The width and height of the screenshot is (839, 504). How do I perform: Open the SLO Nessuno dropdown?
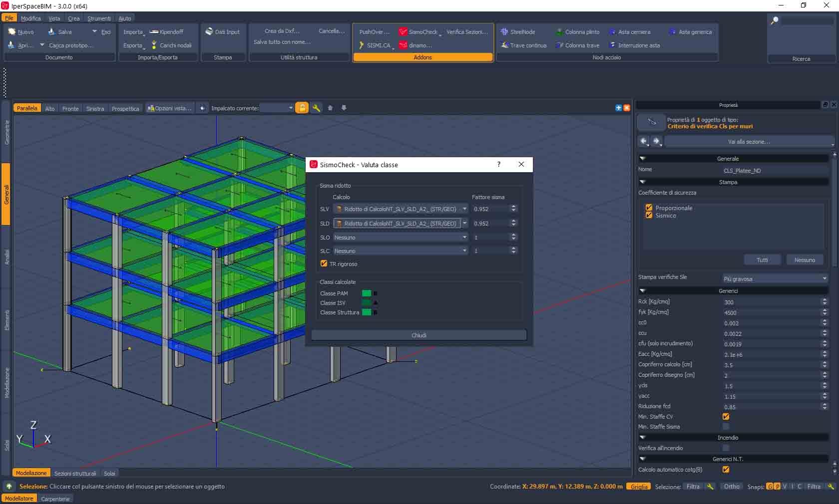(401, 237)
